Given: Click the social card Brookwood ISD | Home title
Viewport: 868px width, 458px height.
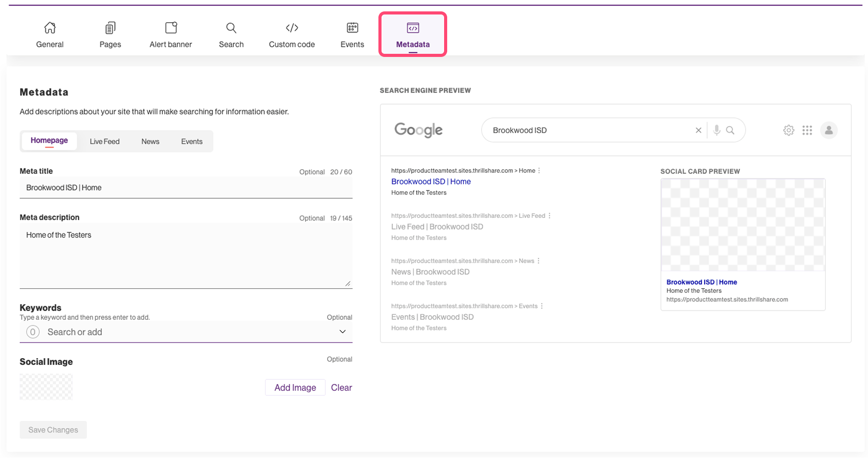Looking at the screenshot, I should click(x=702, y=282).
